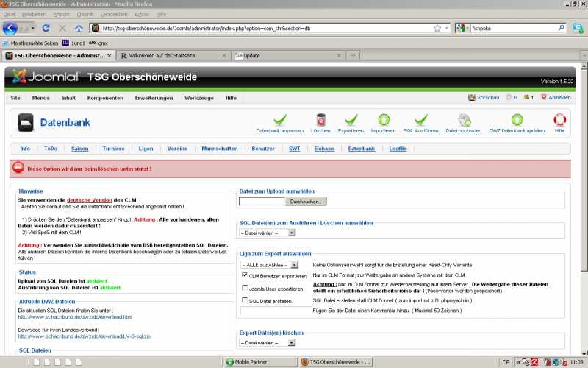Click the Importieren green arrow icon
This screenshot has width=588, height=368.
(383, 119)
